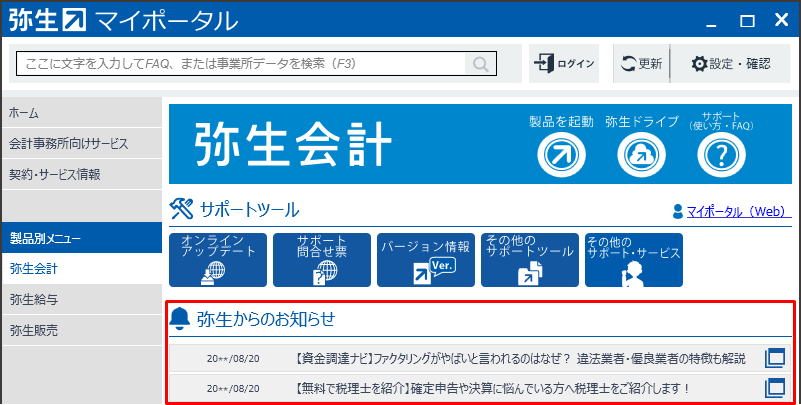
Task: Open オンラインアップデート tool tile
Action: click(x=219, y=260)
